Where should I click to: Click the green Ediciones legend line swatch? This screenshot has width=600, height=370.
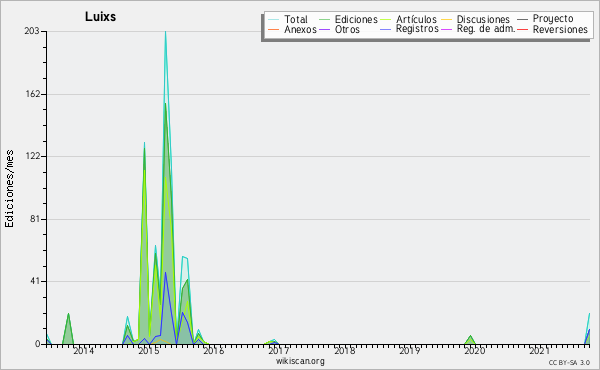coord(324,20)
